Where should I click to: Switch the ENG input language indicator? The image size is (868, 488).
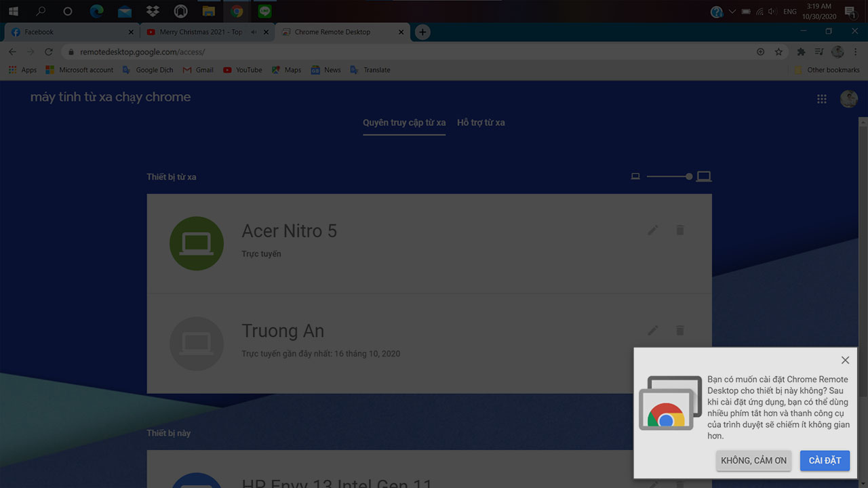(x=789, y=12)
